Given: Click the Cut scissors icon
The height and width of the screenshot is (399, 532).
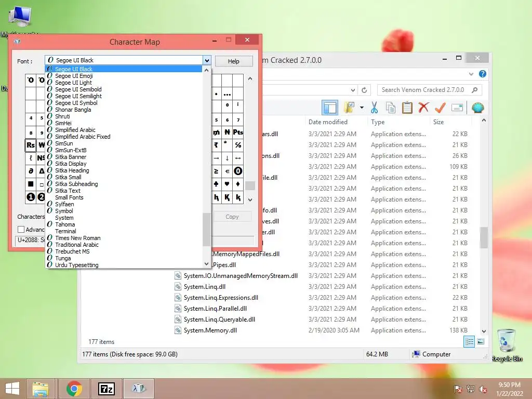Looking at the screenshot, I should (x=374, y=108).
